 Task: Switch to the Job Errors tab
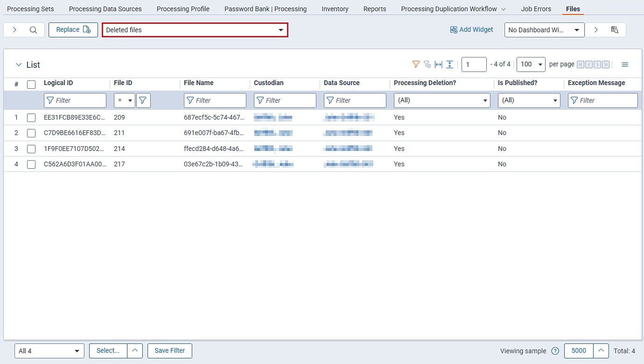536,9
